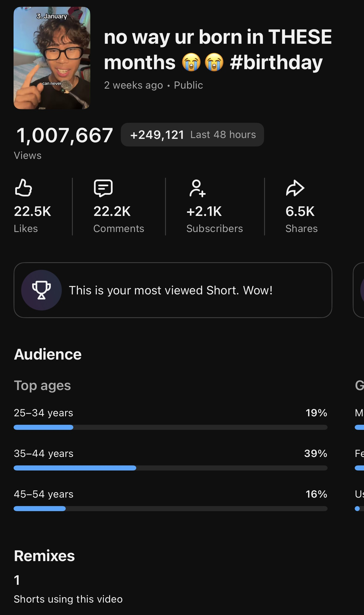Tap the 35–44 years progress bar

click(x=170, y=468)
